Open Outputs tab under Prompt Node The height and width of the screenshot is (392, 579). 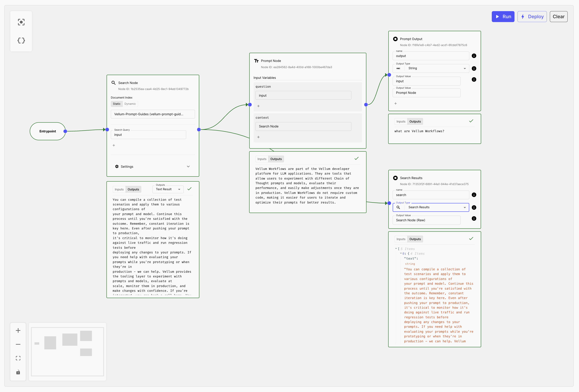(x=276, y=159)
